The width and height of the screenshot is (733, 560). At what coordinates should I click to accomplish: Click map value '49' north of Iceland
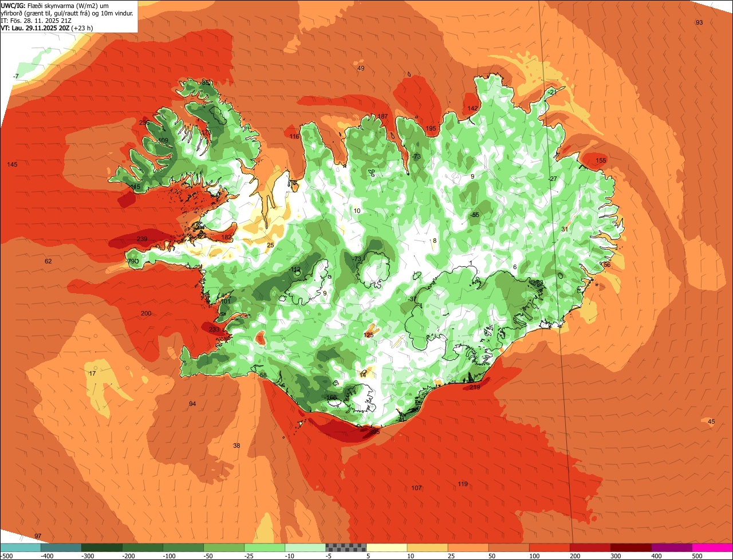[361, 68]
